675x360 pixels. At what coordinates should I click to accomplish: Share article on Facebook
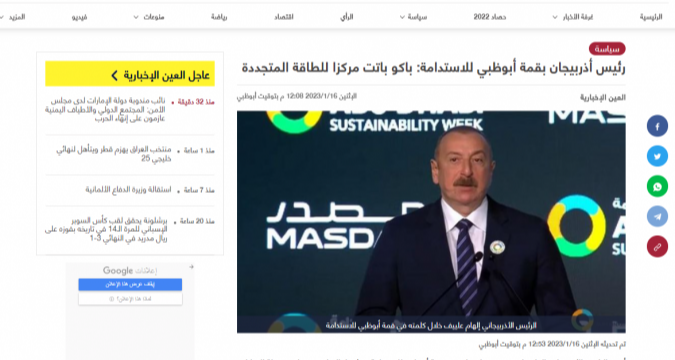[x=657, y=126]
